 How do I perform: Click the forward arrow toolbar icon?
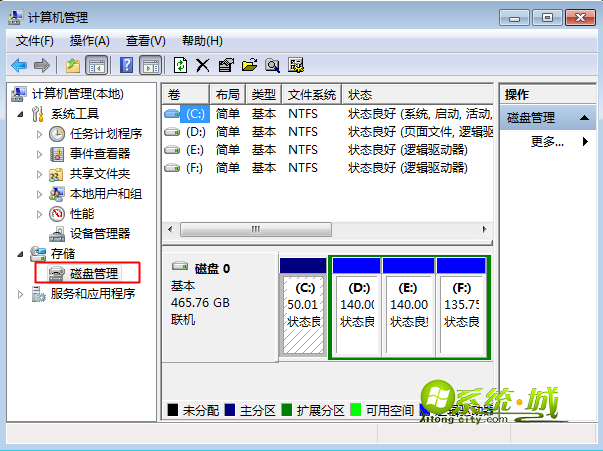pyautogui.click(x=42, y=66)
